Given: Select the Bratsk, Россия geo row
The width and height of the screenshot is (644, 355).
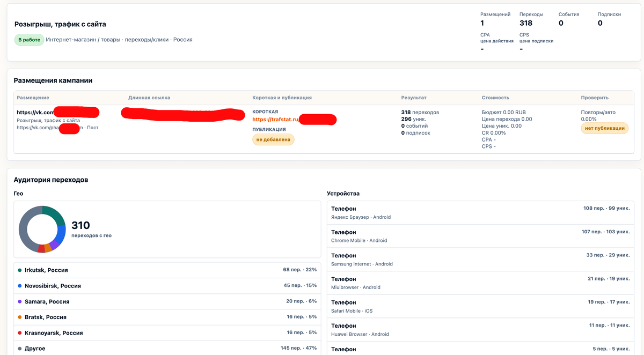Looking at the screenshot, I should tap(167, 317).
